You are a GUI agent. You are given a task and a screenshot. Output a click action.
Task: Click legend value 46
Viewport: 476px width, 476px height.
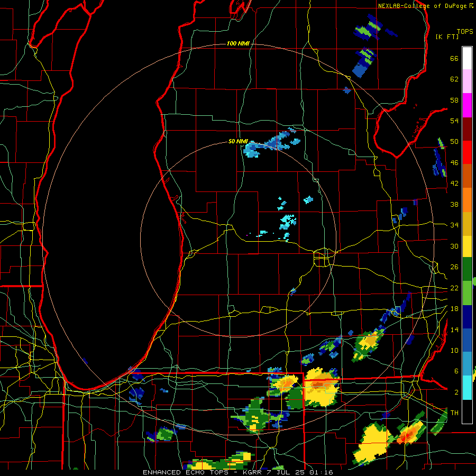pyautogui.click(x=454, y=163)
